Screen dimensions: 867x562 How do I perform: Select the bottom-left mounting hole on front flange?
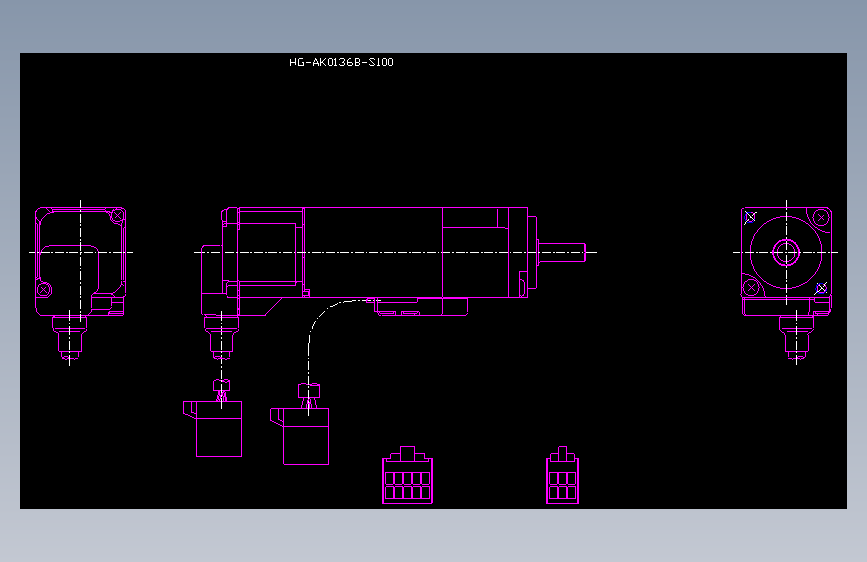(x=751, y=288)
